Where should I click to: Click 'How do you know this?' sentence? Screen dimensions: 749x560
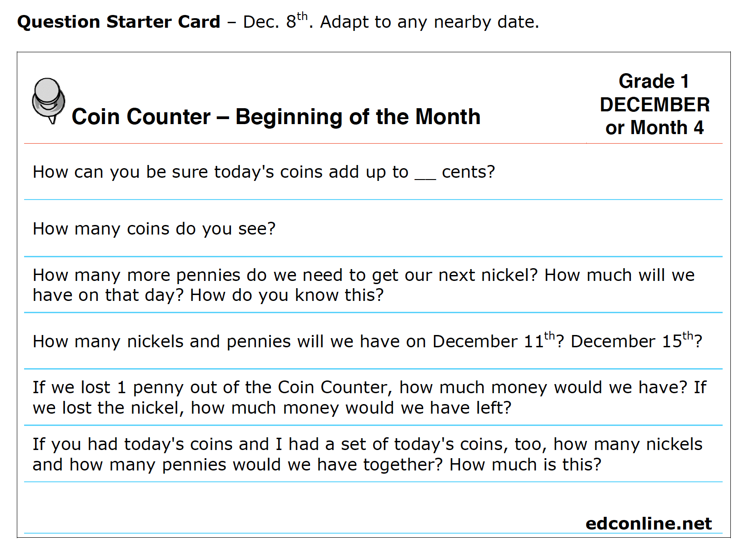pos(287,295)
